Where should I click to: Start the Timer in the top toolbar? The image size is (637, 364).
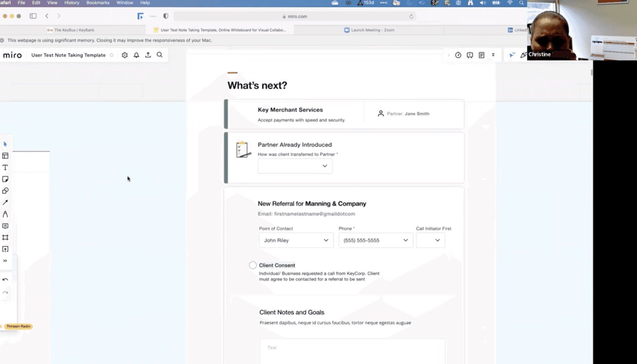458,54
